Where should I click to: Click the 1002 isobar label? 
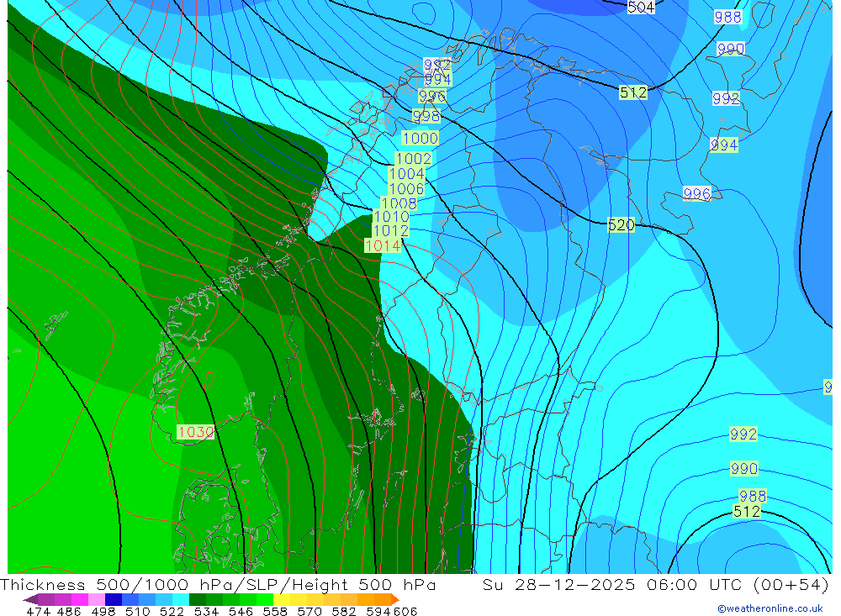414,159
